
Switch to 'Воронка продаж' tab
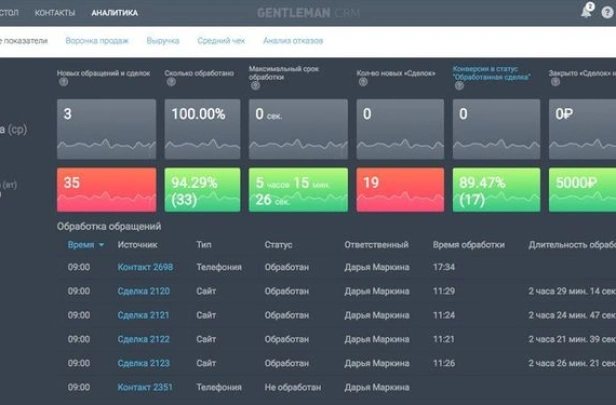[96, 41]
